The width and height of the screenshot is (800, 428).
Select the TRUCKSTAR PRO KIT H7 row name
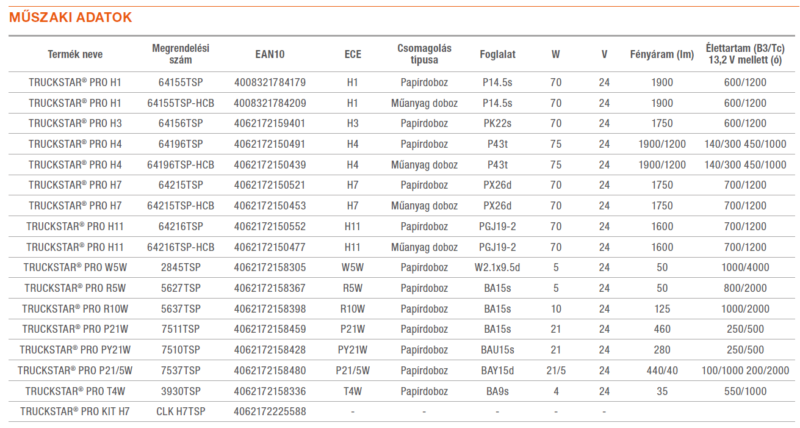[75, 411]
